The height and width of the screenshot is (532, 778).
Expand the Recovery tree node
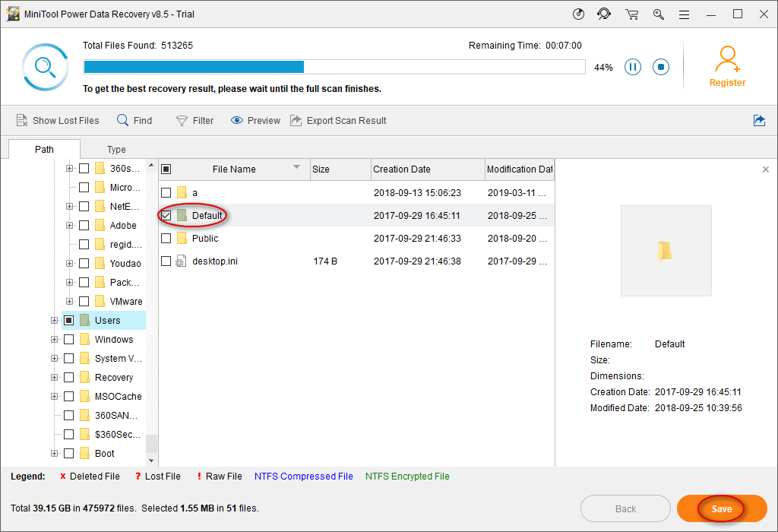(54, 378)
